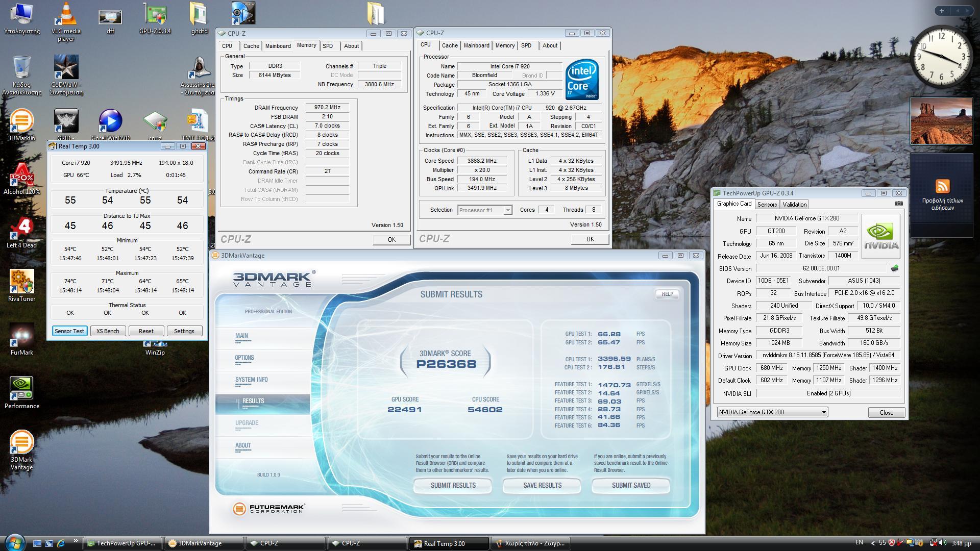
Task: Switch to Validation tab in GPU-Z
Action: (x=794, y=205)
